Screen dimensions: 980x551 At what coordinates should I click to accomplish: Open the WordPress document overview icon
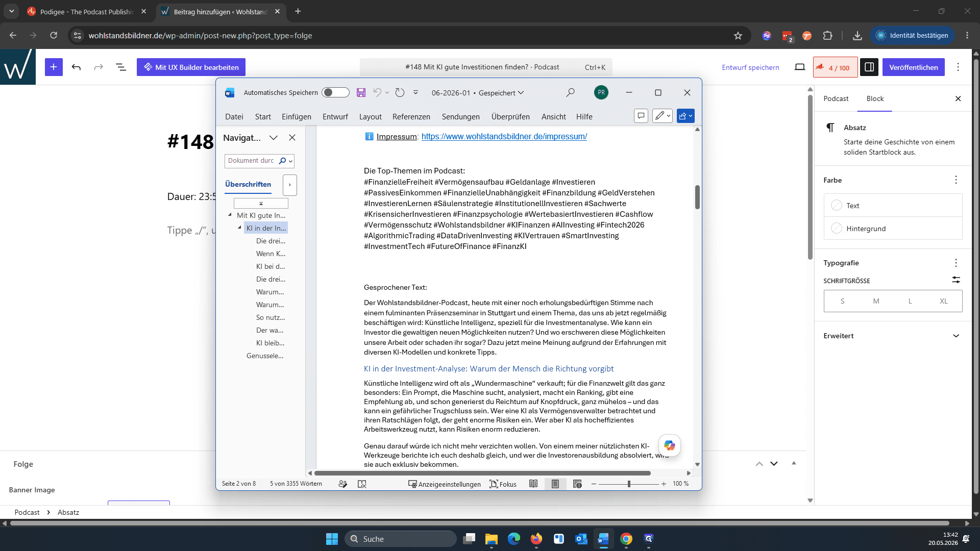pos(121,67)
